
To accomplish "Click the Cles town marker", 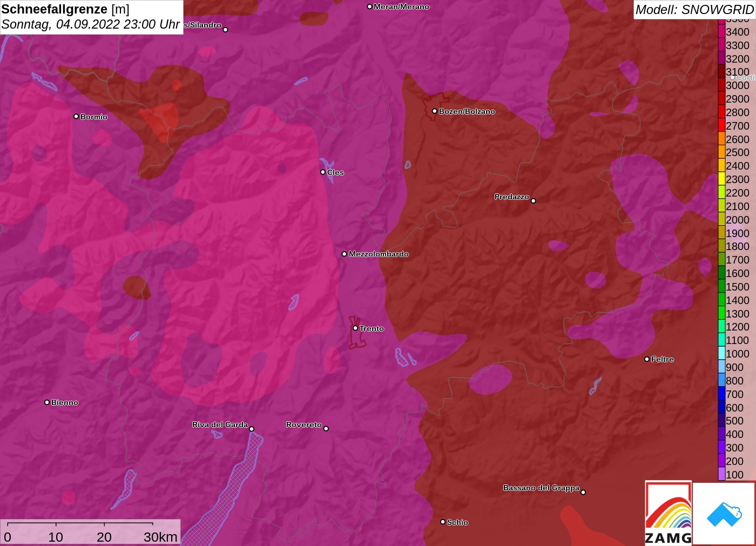I will pyautogui.click(x=323, y=172).
